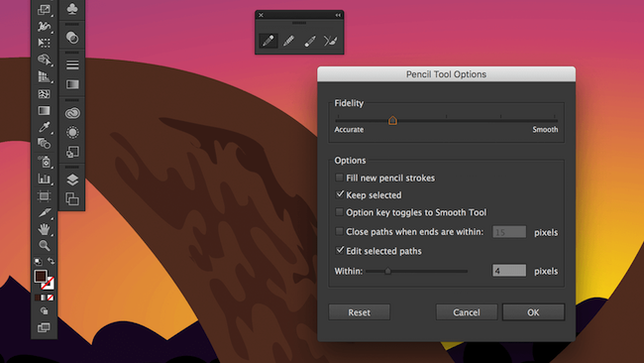The height and width of the screenshot is (363, 644).
Task: Select the Warp tool in toolbar
Action: pos(44,27)
